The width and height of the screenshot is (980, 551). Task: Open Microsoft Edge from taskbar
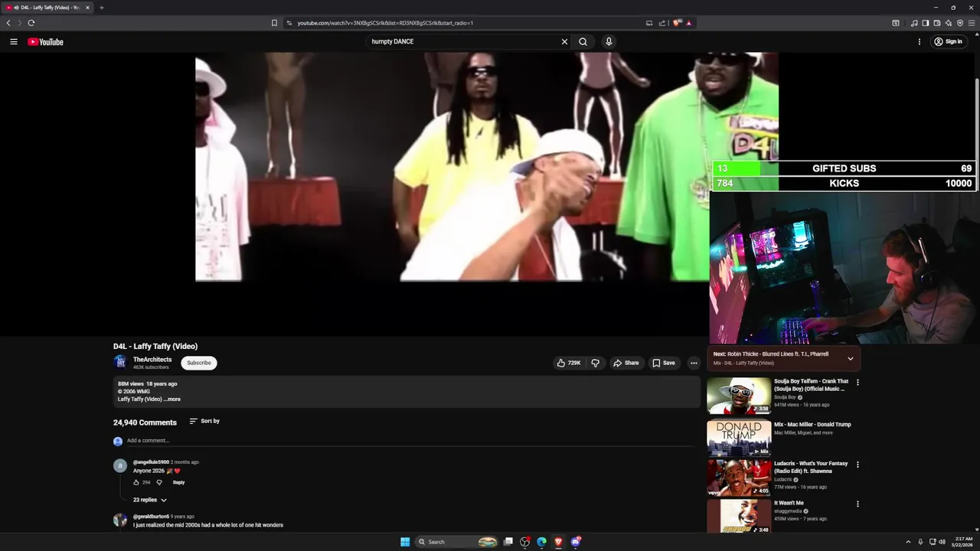541,542
